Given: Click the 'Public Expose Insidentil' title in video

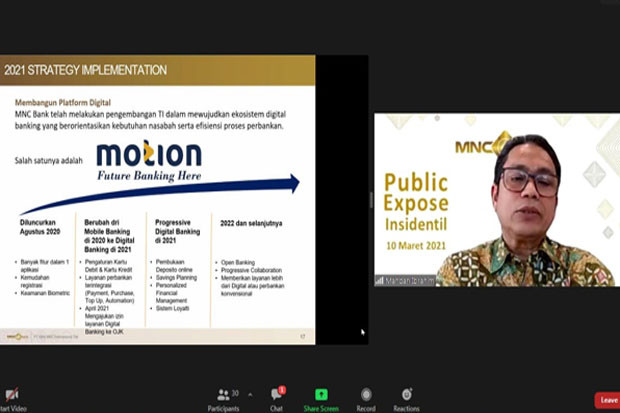Looking at the screenshot, I should pyautogui.click(x=416, y=202).
